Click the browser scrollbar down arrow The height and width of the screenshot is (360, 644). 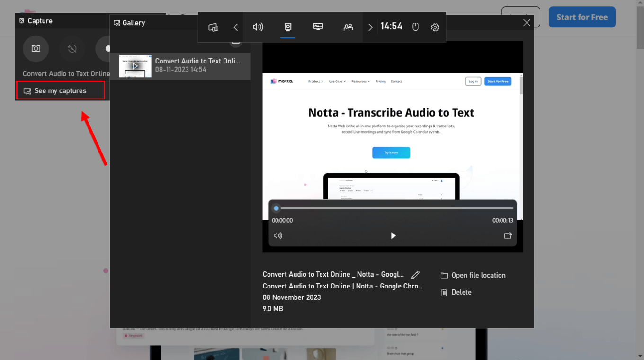coord(640,356)
